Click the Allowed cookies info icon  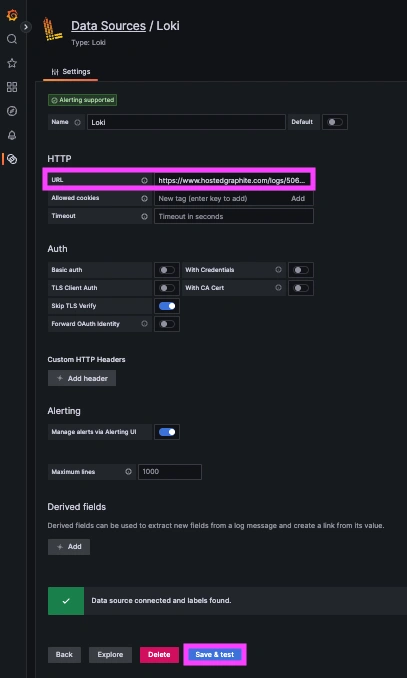tap(144, 198)
